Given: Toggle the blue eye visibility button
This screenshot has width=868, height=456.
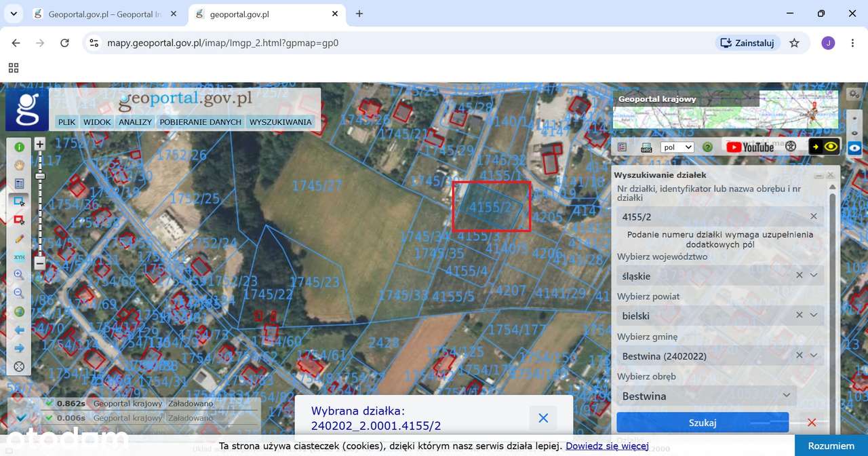Looking at the screenshot, I should pos(854,147).
